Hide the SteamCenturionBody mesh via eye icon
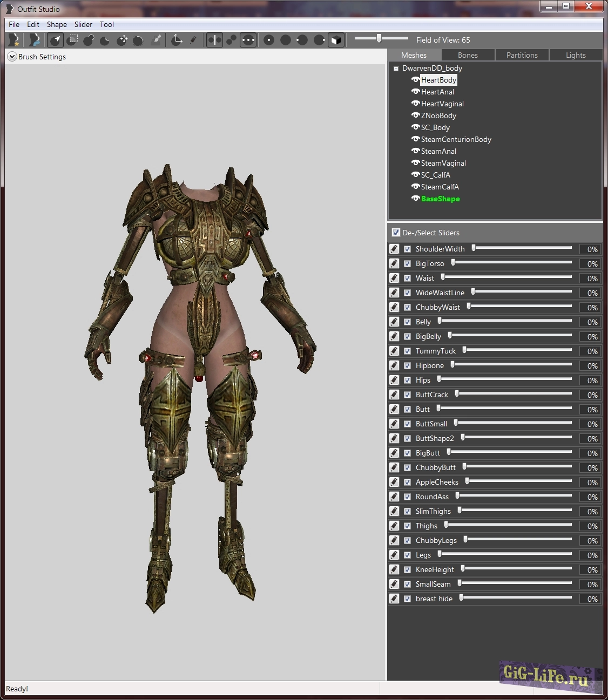The width and height of the screenshot is (608, 700). click(415, 139)
